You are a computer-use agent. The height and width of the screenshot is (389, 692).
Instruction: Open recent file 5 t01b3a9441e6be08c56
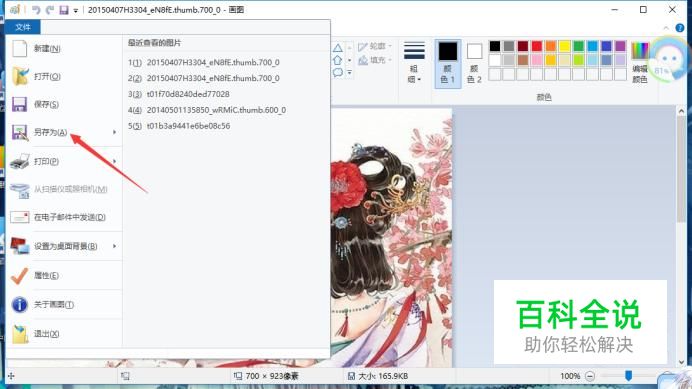(179, 126)
